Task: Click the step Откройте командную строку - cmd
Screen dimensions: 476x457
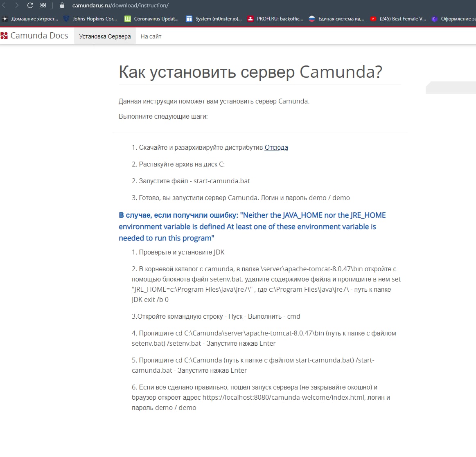Action: (x=216, y=317)
